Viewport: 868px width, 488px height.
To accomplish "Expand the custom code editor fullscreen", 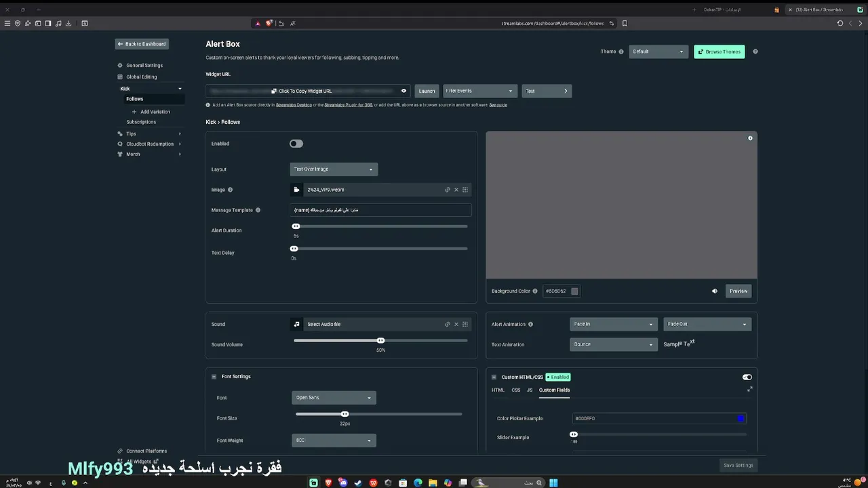I will [x=749, y=389].
